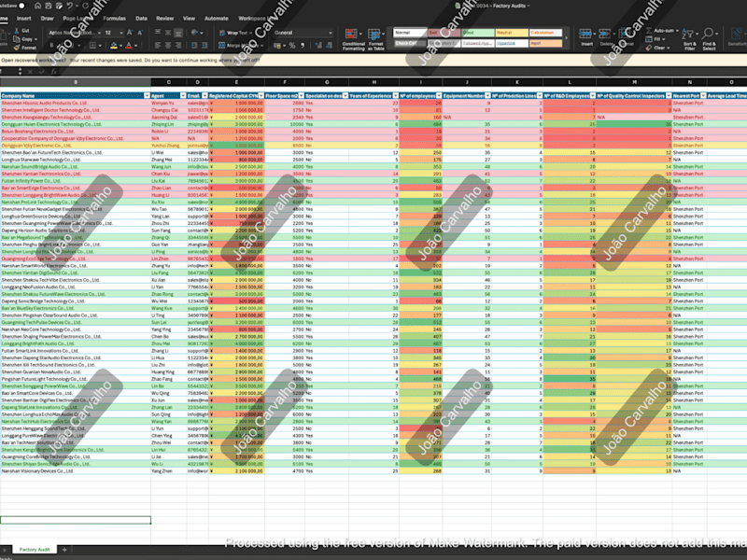Click the Cut scissors icon

(x=17, y=31)
